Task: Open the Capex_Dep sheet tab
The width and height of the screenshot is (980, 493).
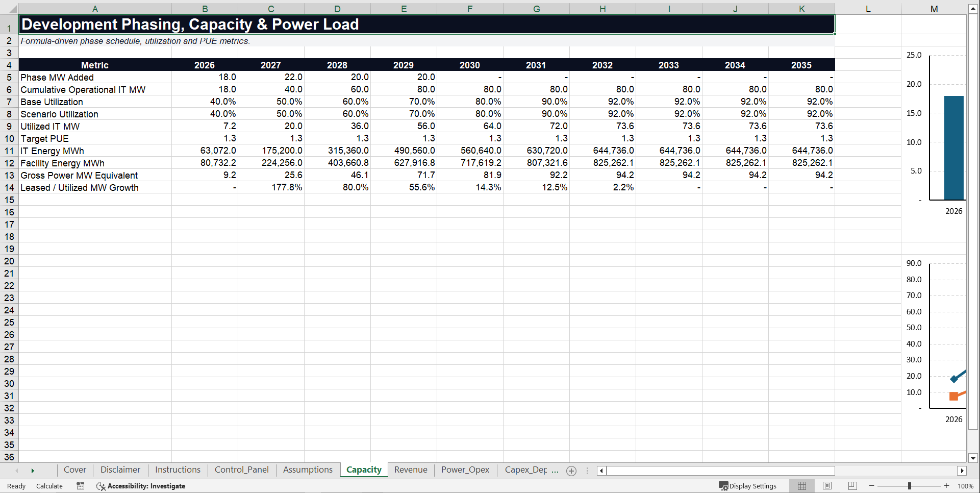Action: [x=525, y=470]
